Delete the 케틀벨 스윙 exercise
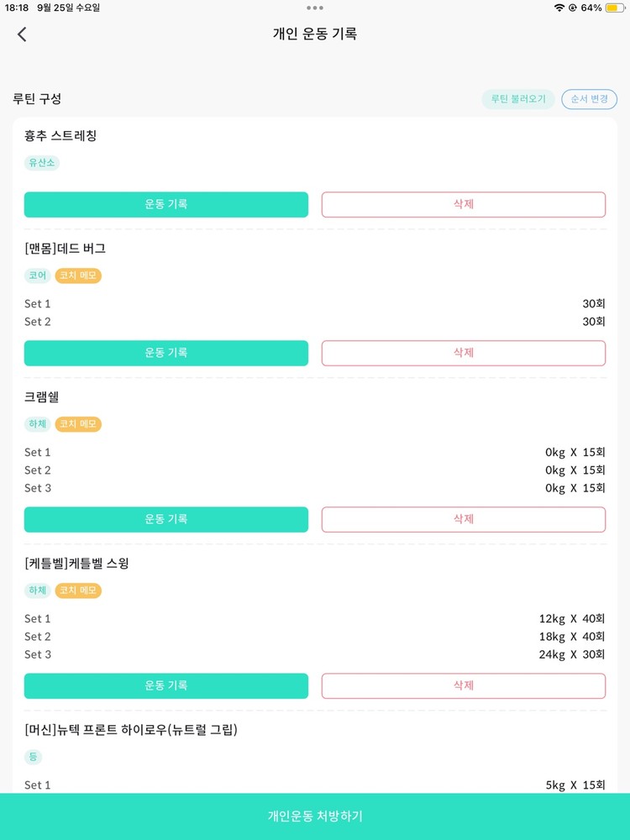The width and height of the screenshot is (630, 840). (x=464, y=685)
